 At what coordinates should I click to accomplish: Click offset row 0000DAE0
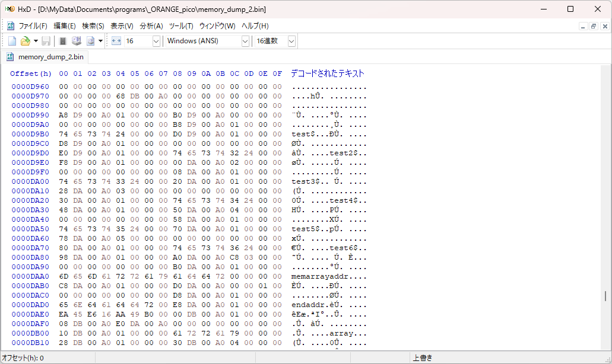[x=30, y=315]
